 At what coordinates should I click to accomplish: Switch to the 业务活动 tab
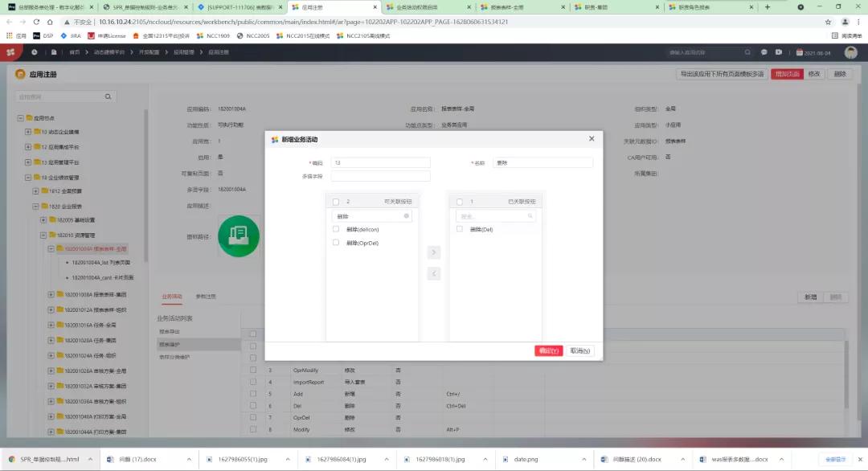point(172,297)
